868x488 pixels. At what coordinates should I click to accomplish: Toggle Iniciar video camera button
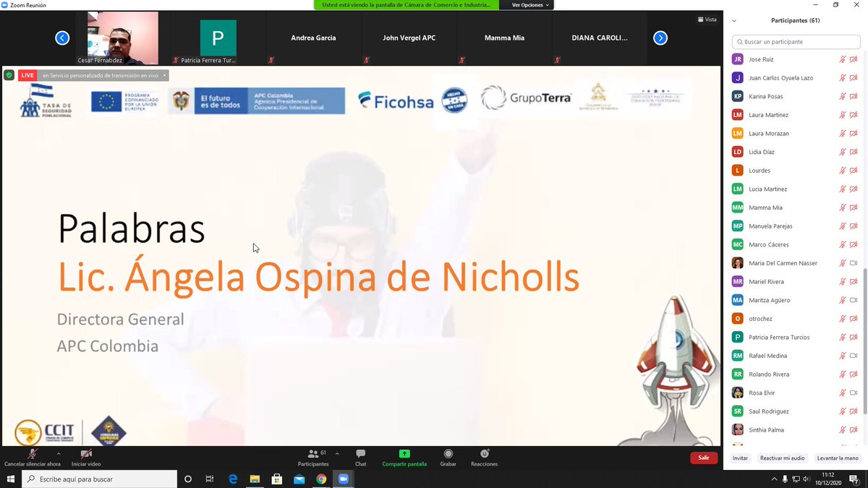(86, 456)
